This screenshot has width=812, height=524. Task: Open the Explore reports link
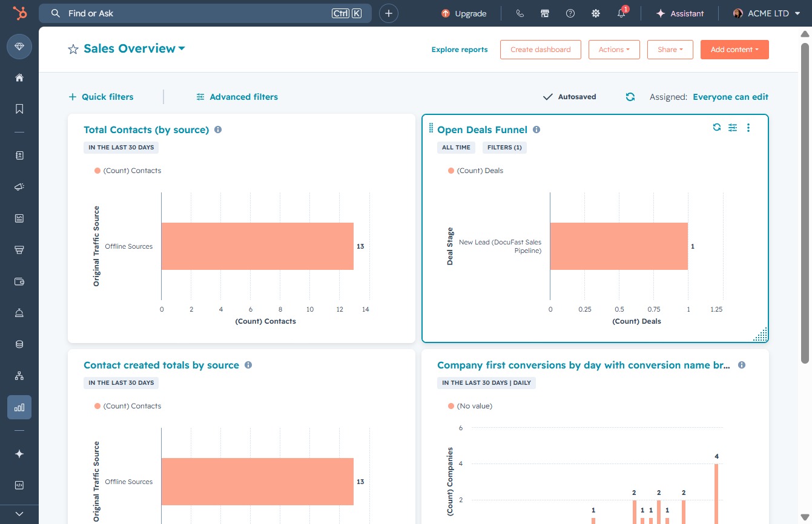click(x=460, y=50)
